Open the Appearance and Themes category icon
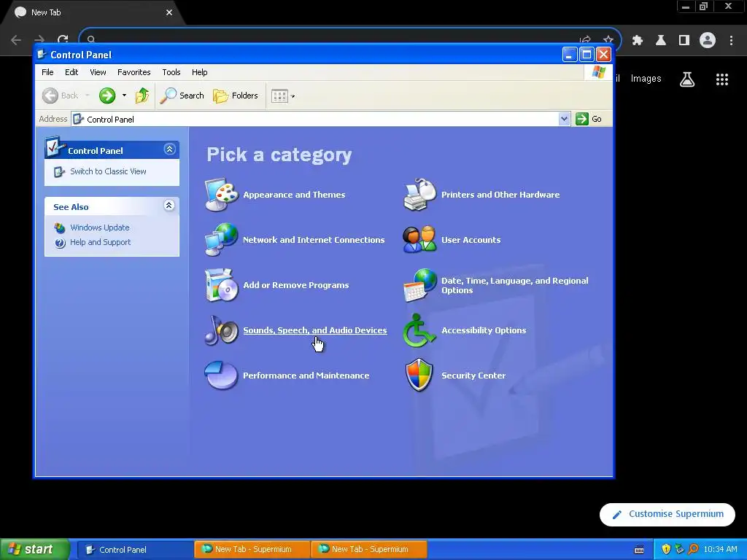Image resolution: width=747 pixels, height=560 pixels. 222,194
